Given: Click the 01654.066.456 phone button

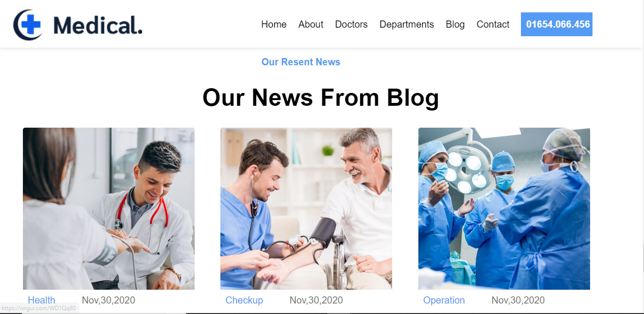Looking at the screenshot, I should tap(557, 24).
